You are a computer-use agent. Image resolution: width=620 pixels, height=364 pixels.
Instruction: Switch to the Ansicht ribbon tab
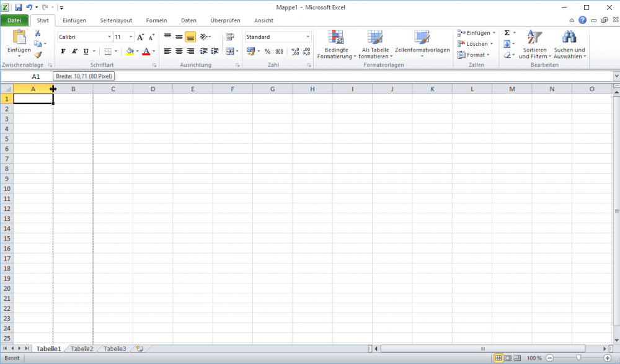pos(263,20)
